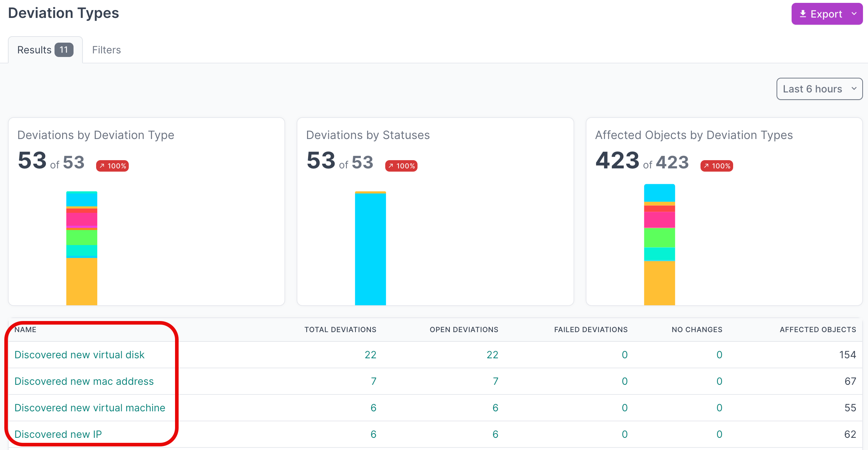
Task: Click the Export download icon
Action: tap(803, 14)
